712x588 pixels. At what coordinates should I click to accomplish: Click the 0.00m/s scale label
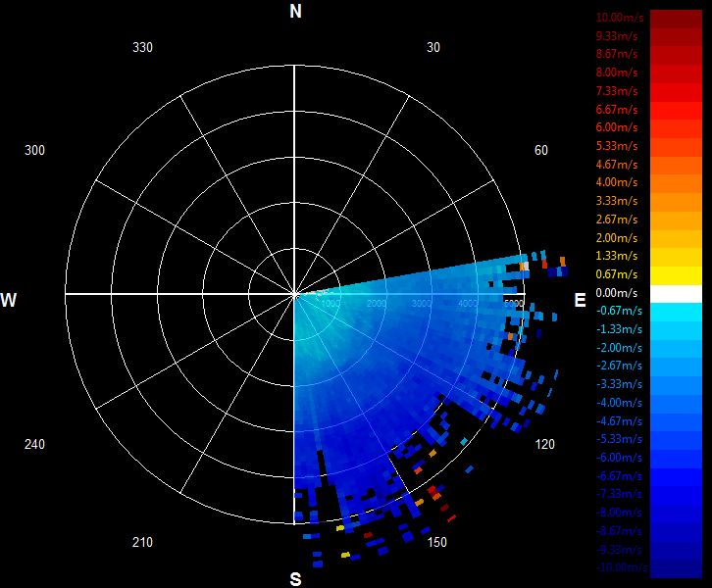(x=617, y=293)
